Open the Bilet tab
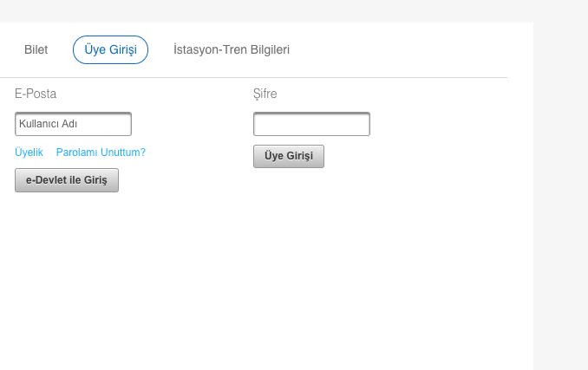This screenshot has width=588, height=370. [36, 50]
